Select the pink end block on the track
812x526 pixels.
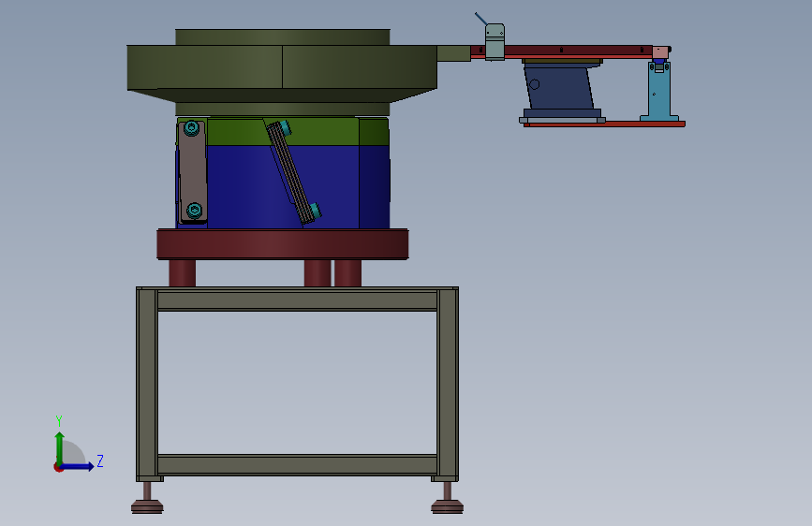pos(660,52)
